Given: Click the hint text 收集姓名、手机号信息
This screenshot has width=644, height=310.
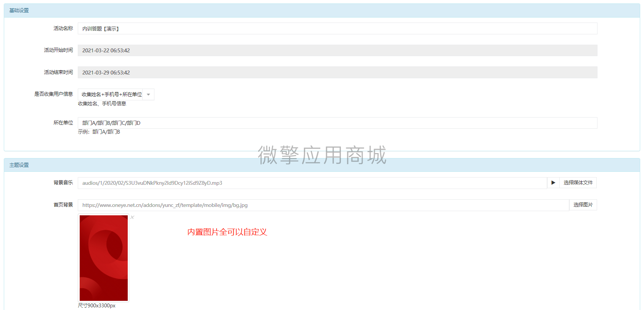Looking at the screenshot, I should [102, 103].
